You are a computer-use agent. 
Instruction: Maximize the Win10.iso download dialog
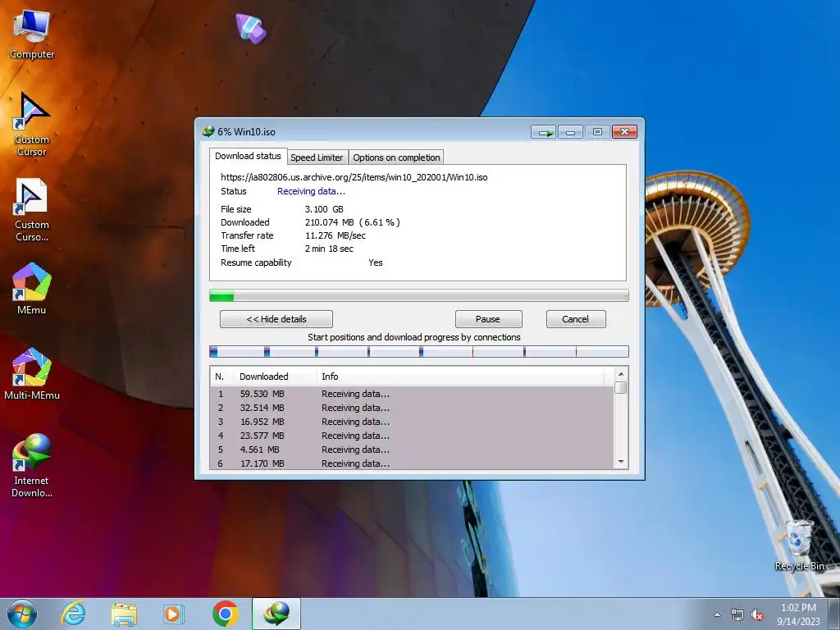[597, 132]
